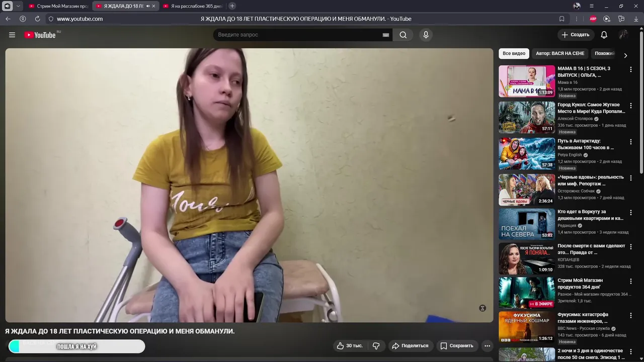View site protection shield info

[51, 19]
